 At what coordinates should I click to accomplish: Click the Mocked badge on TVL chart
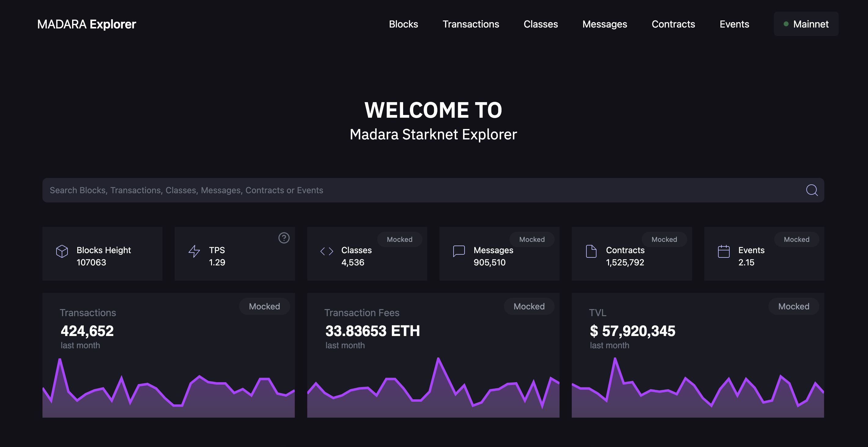pyautogui.click(x=793, y=306)
